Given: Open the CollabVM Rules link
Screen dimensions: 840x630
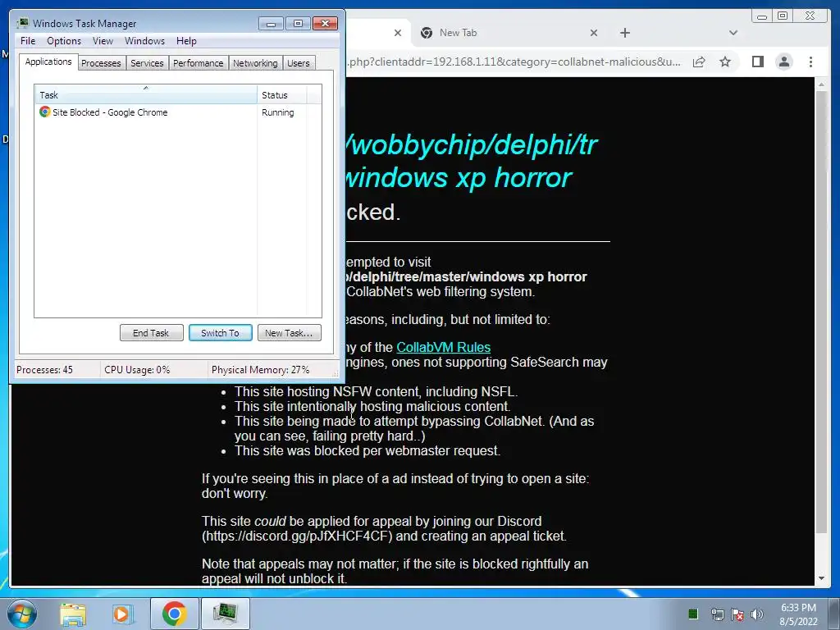Looking at the screenshot, I should coord(443,347).
